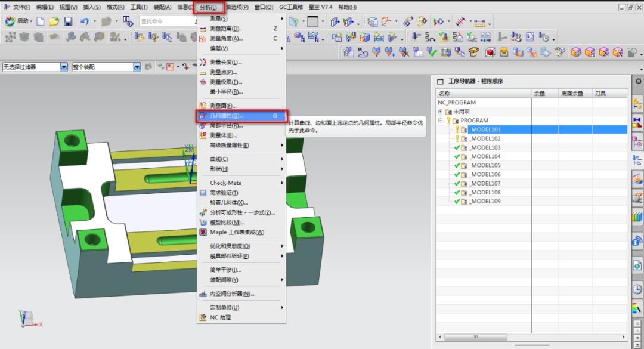This screenshot has height=349, width=644.
Task: Click the Open folder icon
Action: coord(54,21)
